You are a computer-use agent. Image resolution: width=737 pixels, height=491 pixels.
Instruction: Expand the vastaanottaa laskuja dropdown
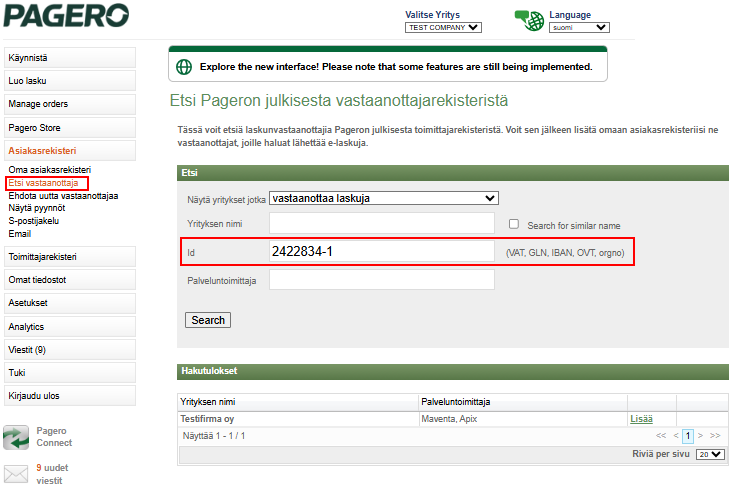tap(384, 198)
